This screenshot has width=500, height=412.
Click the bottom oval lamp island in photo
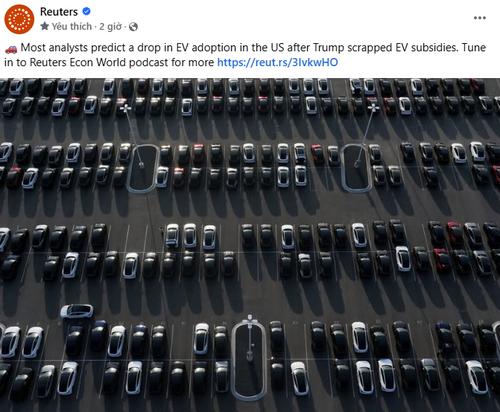pyautogui.click(x=249, y=359)
